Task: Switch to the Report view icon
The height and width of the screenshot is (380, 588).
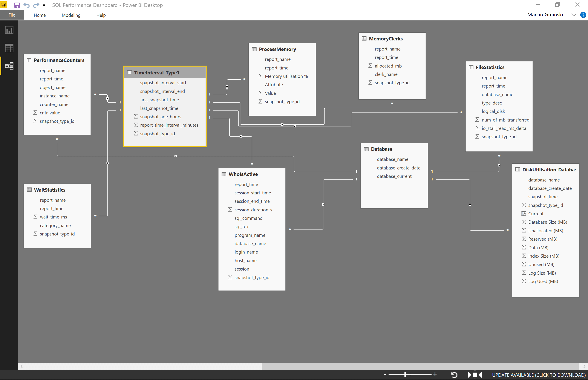Action: coord(9,30)
